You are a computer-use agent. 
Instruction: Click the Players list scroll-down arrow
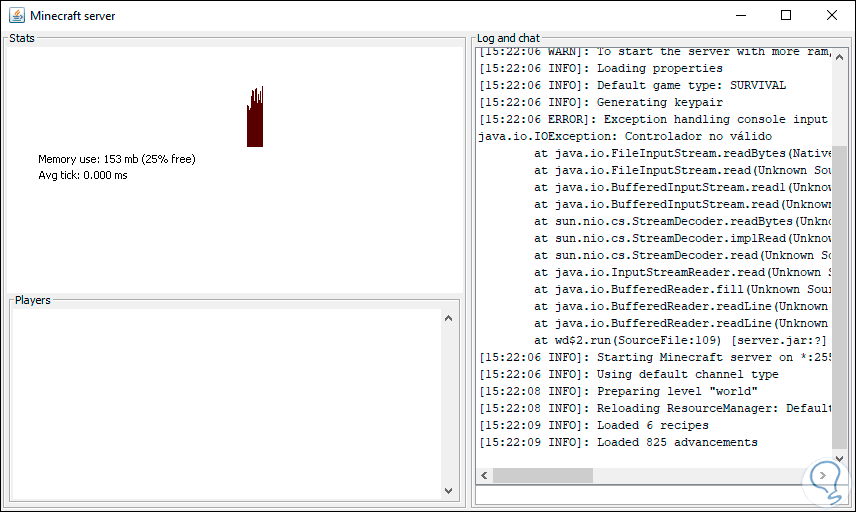click(x=448, y=491)
